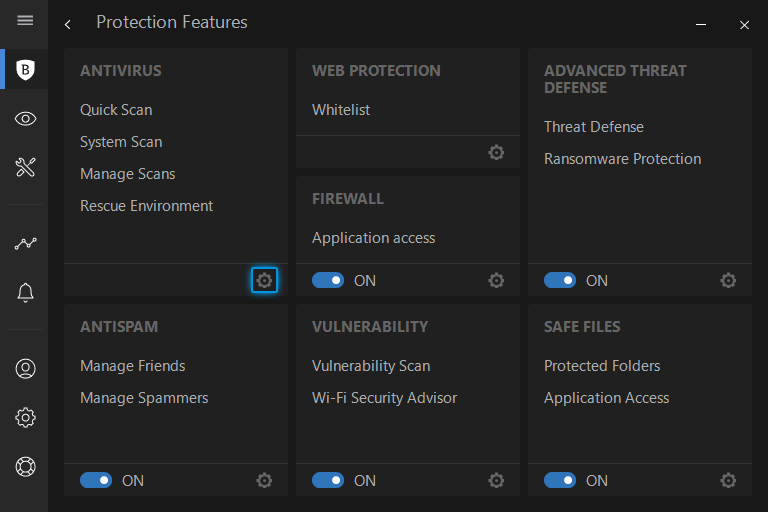768x512 pixels.
Task: Open Web Protection settings gear icon
Action: (x=496, y=152)
